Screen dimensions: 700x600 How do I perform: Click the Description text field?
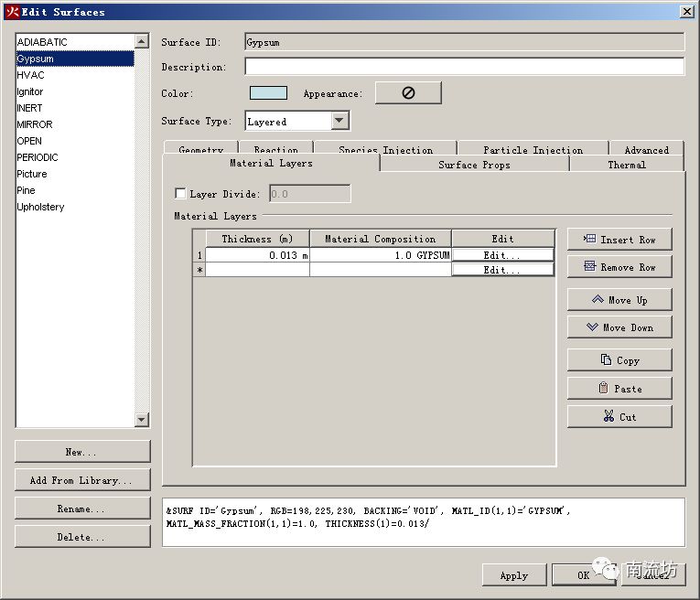[464, 67]
